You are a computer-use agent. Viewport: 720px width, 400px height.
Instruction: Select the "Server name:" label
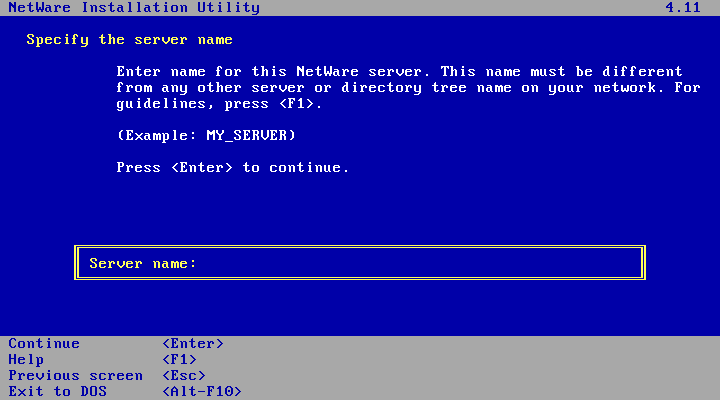coord(142,264)
